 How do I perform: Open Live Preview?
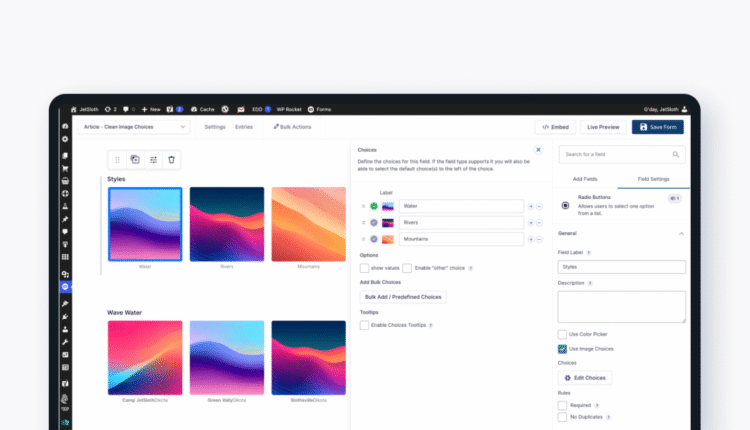603,127
